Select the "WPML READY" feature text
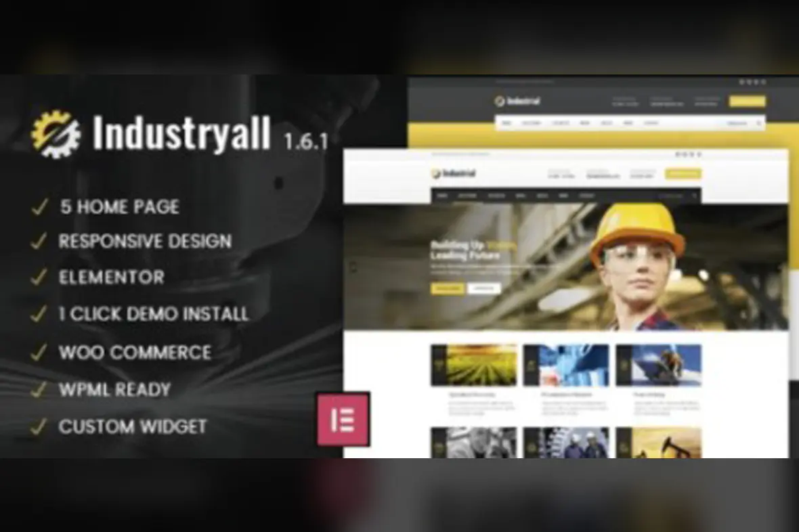 114,389
